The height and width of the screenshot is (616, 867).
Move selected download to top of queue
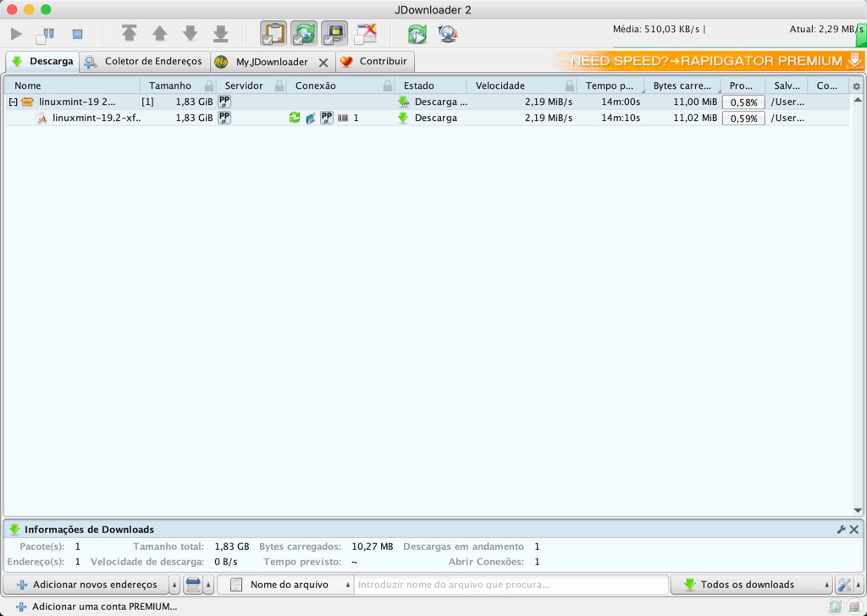tap(129, 34)
